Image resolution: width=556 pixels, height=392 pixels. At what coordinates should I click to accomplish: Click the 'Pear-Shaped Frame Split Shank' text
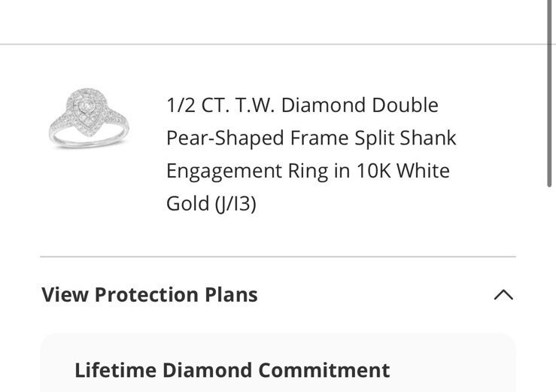[311, 138]
